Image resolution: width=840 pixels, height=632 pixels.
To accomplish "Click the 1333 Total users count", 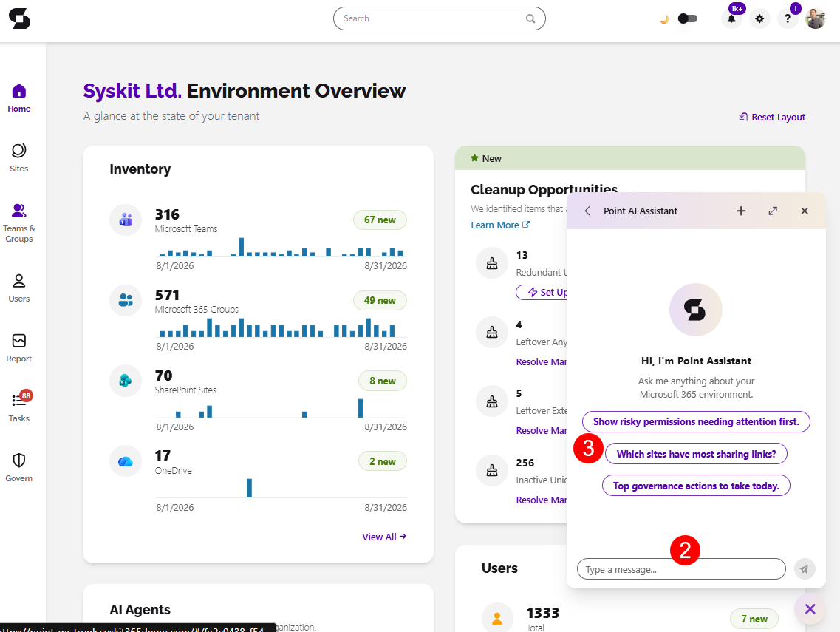I will coord(543,613).
